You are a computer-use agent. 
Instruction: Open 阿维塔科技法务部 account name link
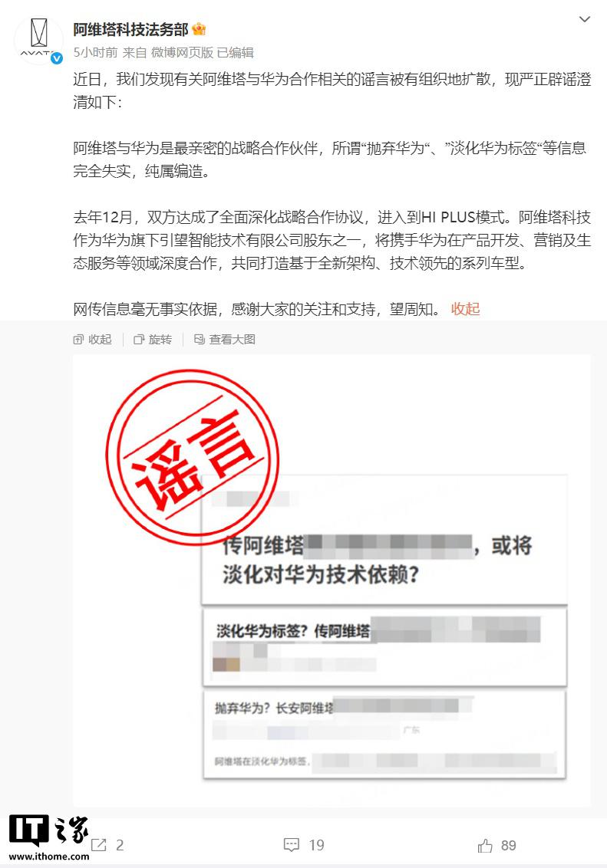[130, 29]
